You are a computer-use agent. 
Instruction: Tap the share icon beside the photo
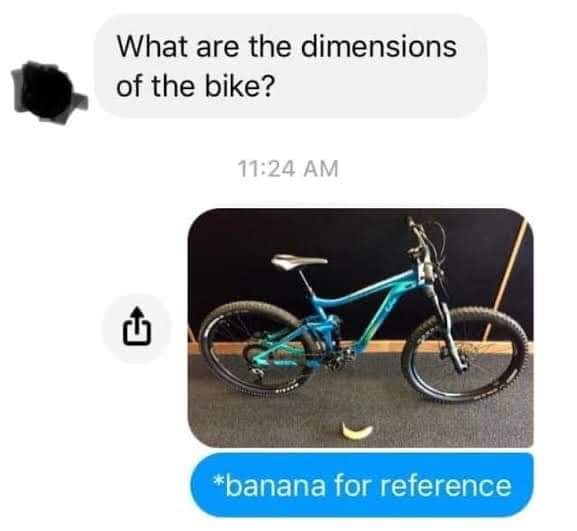(137, 328)
